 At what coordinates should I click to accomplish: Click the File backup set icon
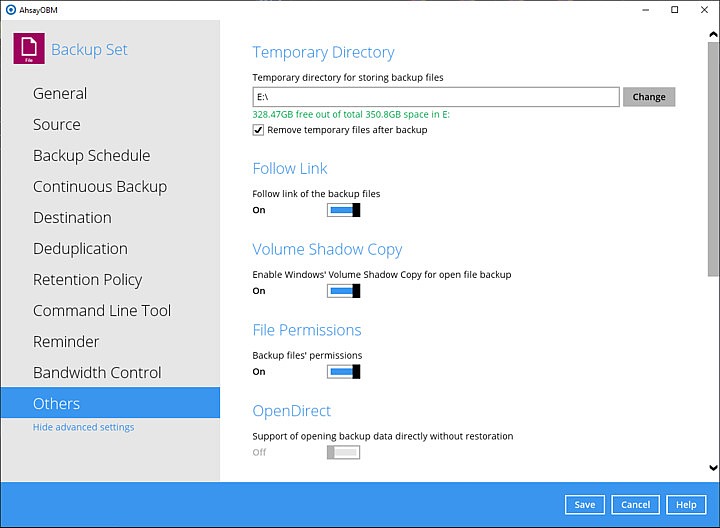pos(29,49)
